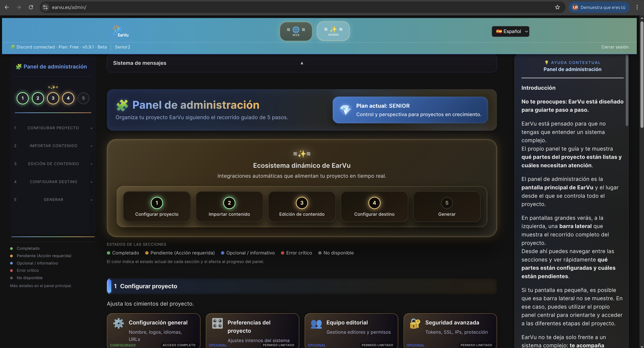Open Generar in the sidebar menu
The height and width of the screenshot is (348, 644).
(x=53, y=200)
